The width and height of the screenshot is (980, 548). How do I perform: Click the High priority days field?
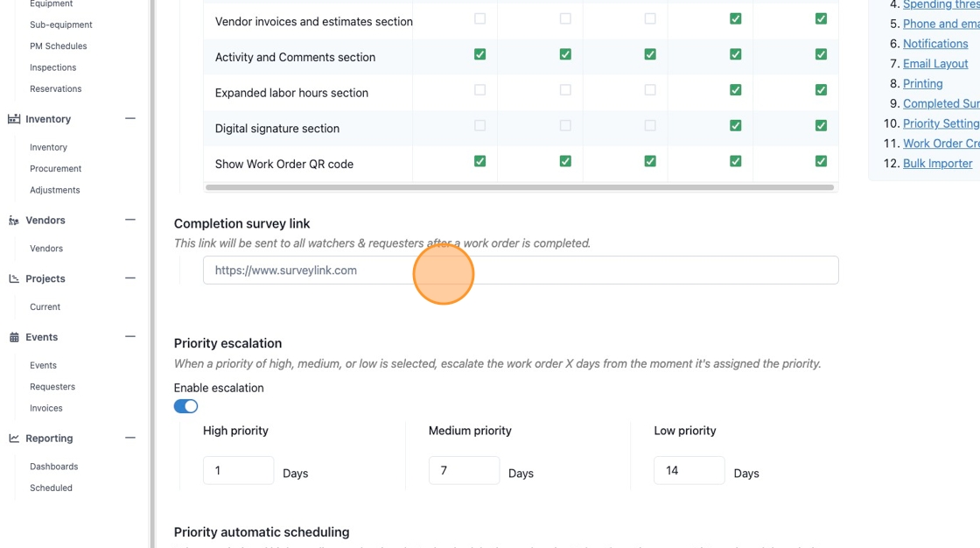pyautogui.click(x=238, y=470)
